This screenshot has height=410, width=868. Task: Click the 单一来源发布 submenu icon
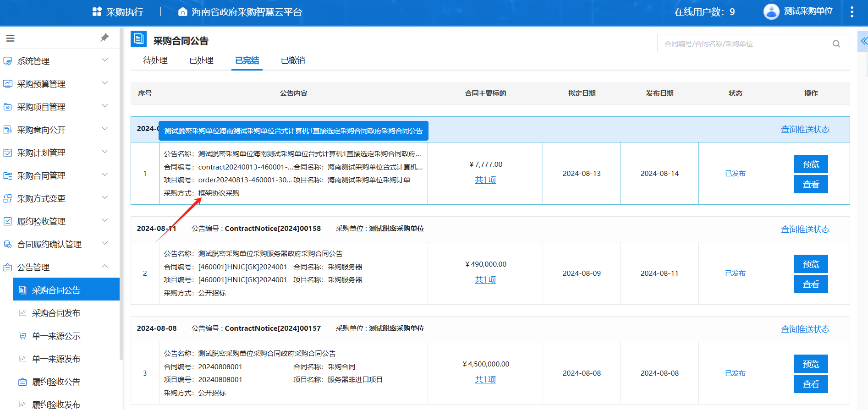22,359
